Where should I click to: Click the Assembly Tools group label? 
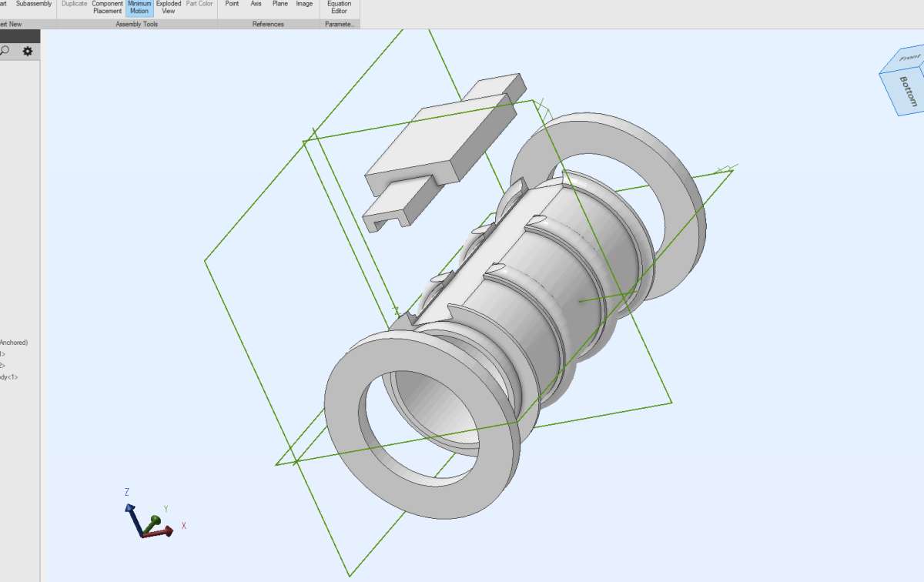pyautogui.click(x=136, y=25)
